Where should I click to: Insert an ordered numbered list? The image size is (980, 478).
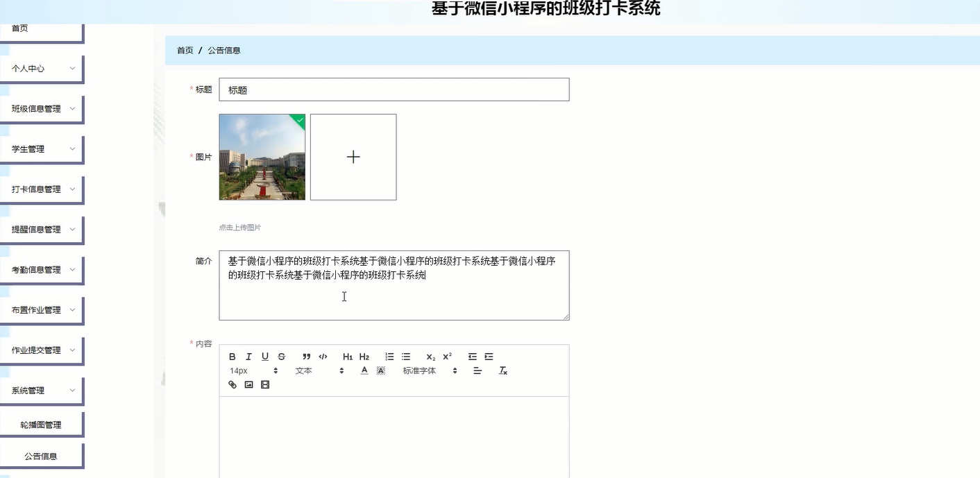[389, 357]
